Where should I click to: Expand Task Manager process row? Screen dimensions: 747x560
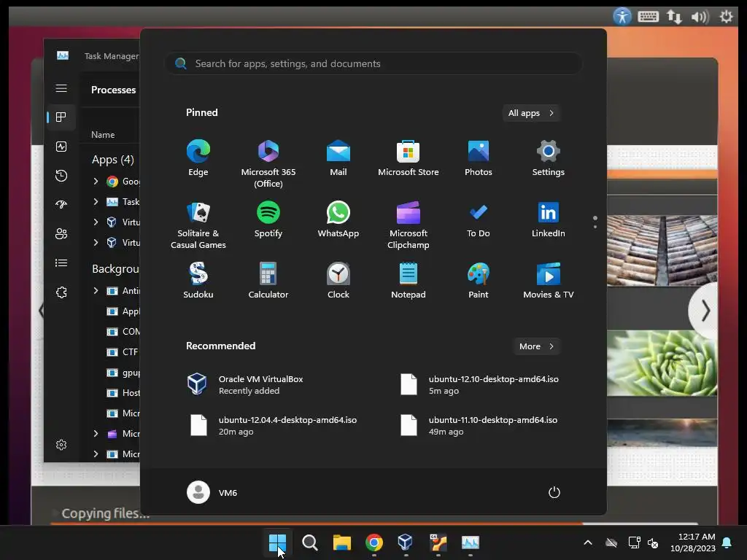pos(96,202)
